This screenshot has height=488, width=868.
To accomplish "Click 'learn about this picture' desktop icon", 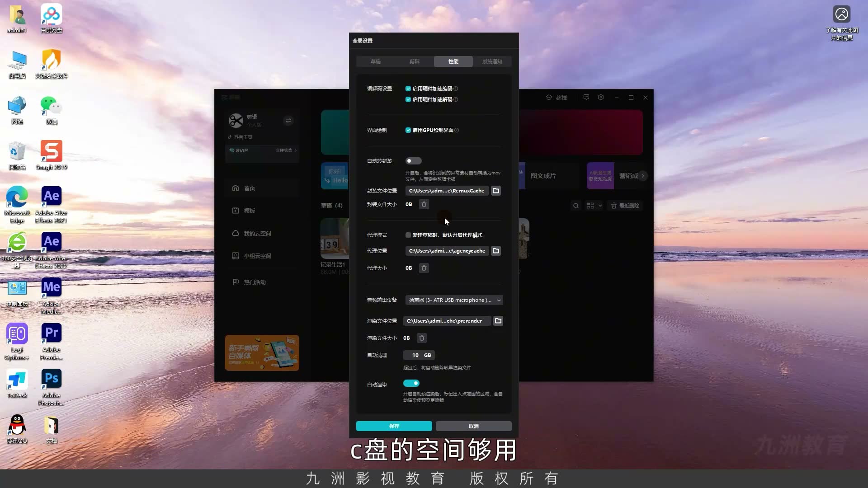I will tap(842, 23).
